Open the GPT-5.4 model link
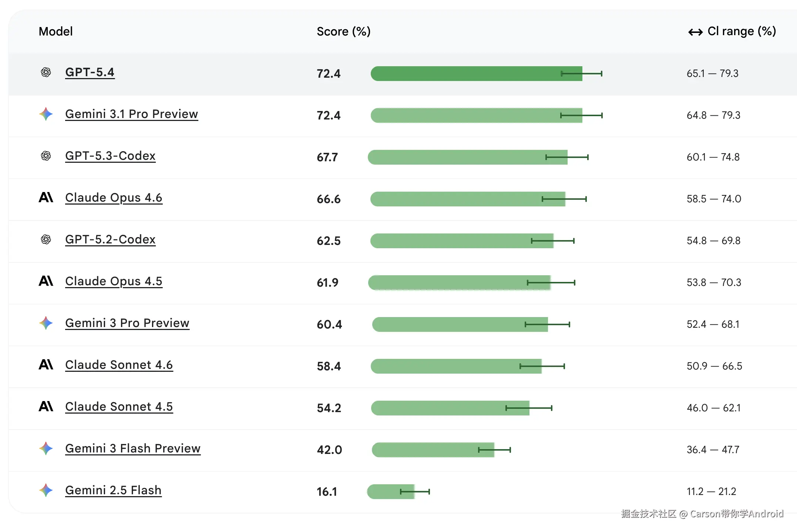 click(90, 72)
